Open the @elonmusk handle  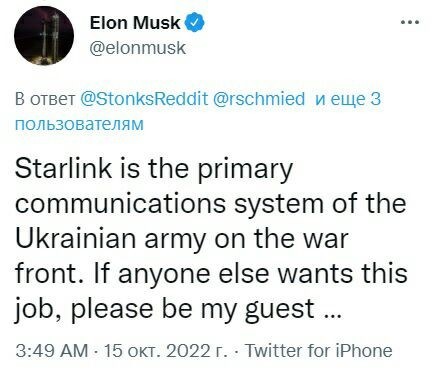pos(137,48)
